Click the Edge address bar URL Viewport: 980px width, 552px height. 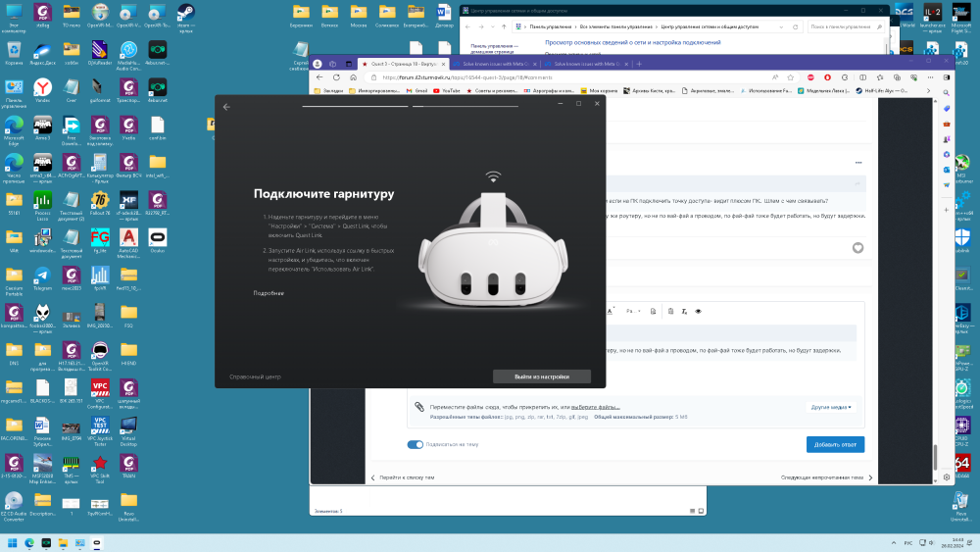pyautogui.click(x=466, y=77)
